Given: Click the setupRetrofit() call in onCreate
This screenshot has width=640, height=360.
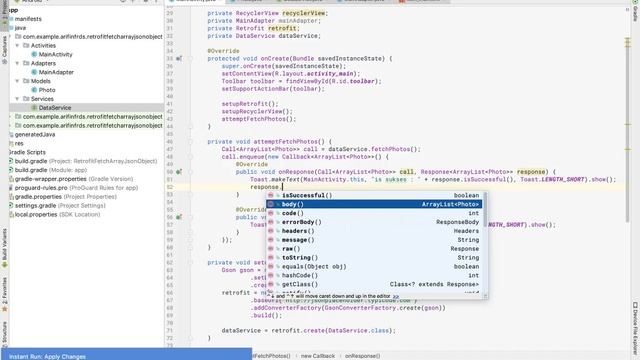Looking at the screenshot, I should coord(250,104).
